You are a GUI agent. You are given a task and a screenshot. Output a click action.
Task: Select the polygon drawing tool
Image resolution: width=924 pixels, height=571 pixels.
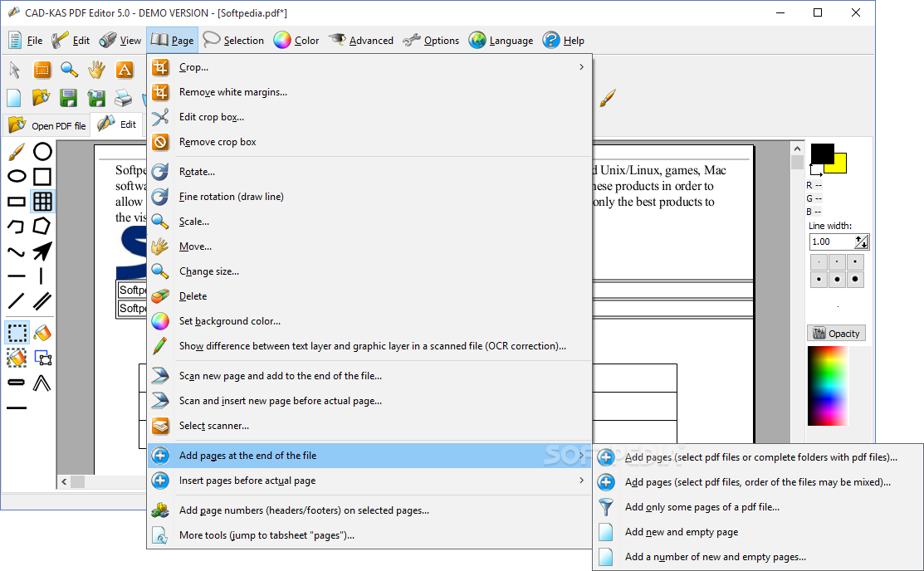[42, 226]
